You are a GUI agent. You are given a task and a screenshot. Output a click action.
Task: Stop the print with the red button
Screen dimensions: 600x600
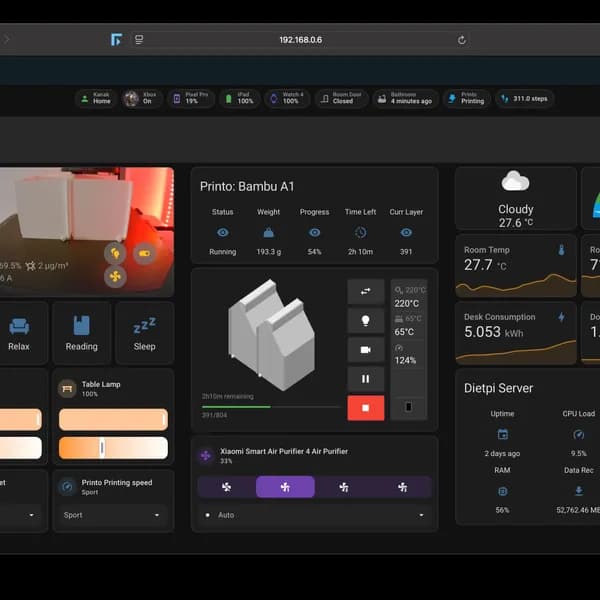(366, 408)
